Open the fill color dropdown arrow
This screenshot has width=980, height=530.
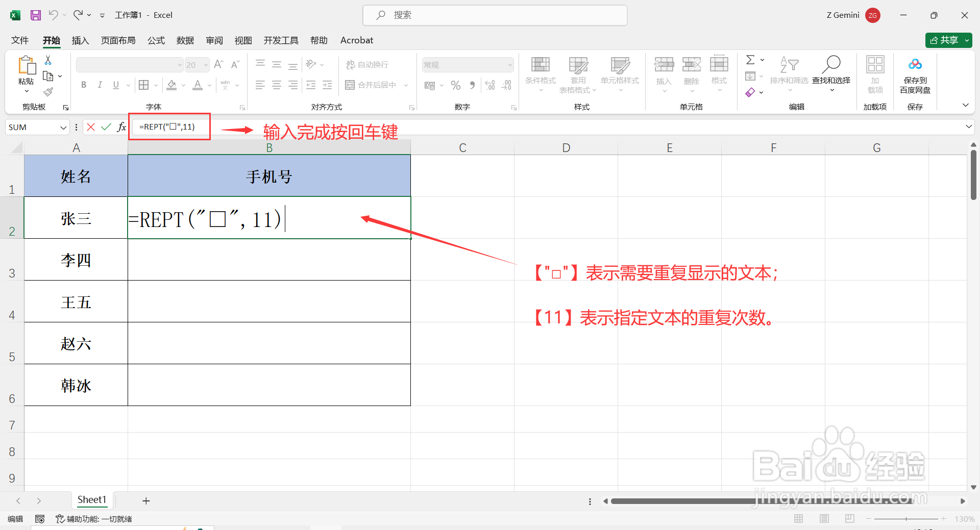click(182, 85)
